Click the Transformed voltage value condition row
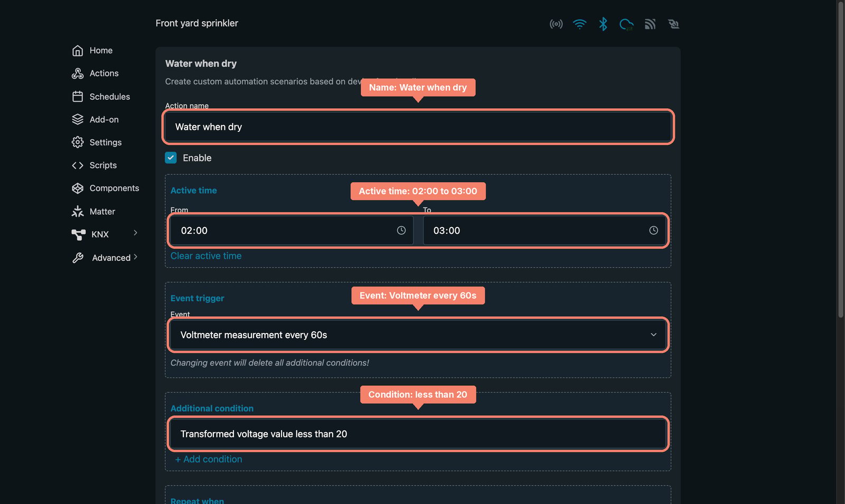Screen dimensions: 845x504 418,434
